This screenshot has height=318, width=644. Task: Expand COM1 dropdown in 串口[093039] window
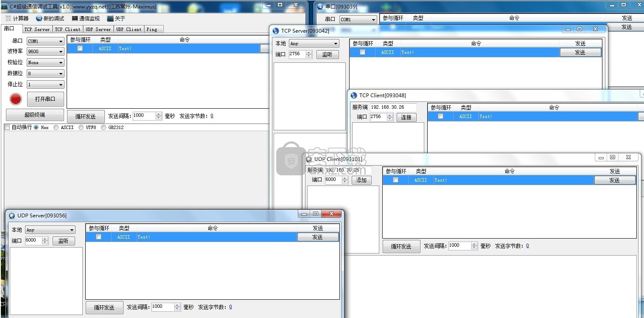click(x=373, y=20)
